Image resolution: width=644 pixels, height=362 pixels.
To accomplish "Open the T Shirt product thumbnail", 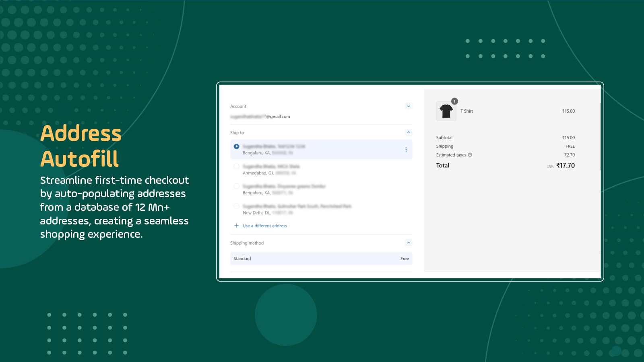I will point(446,111).
